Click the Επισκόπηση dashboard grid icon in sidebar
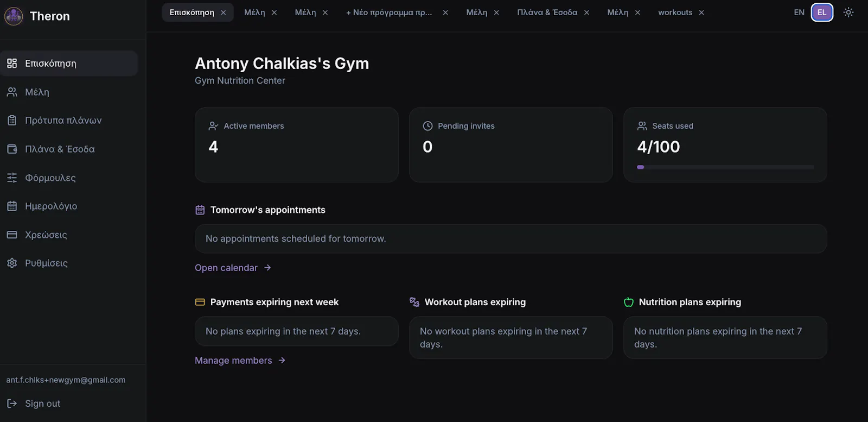The height and width of the screenshot is (422, 868). coord(12,64)
